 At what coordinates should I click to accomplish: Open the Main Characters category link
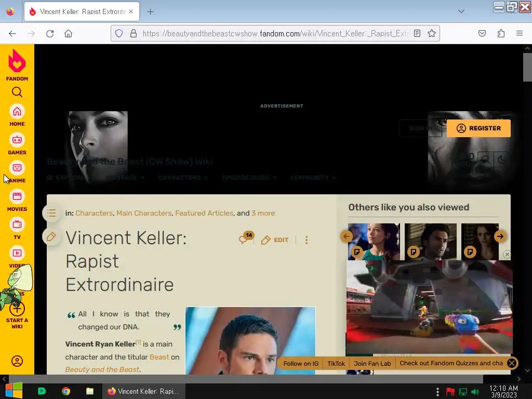point(144,213)
